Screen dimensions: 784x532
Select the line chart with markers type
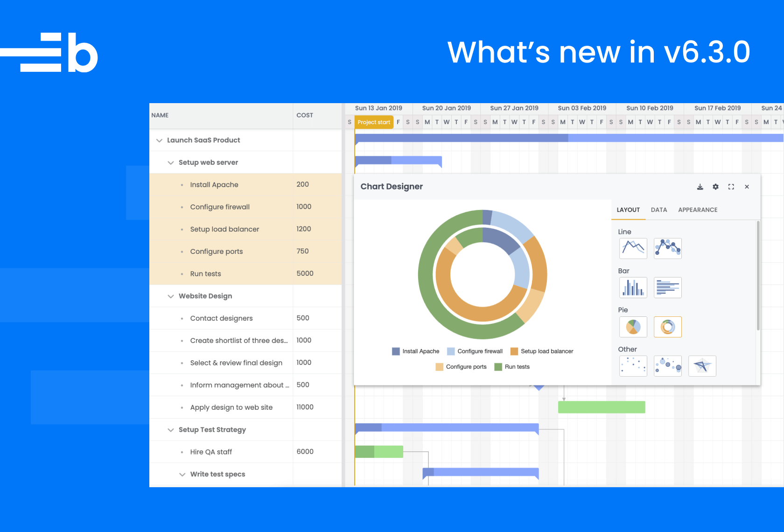point(668,248)
